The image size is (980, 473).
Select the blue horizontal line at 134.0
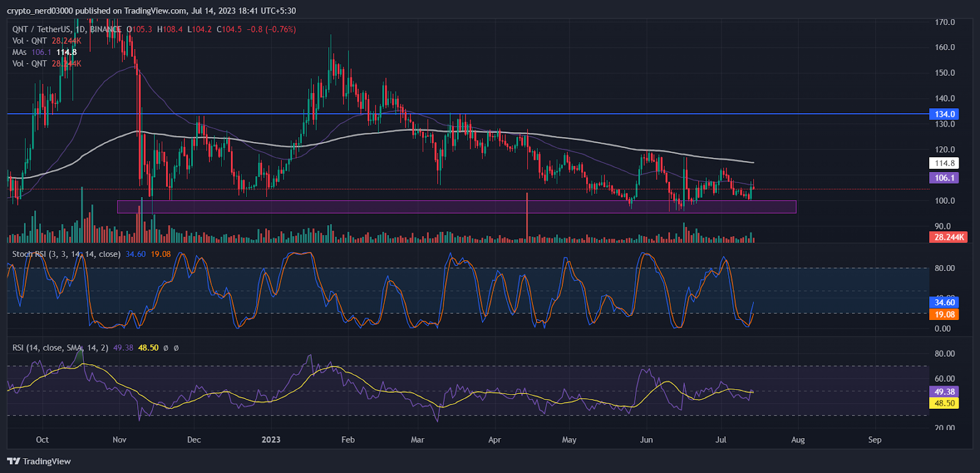click(x=468, y=114)
